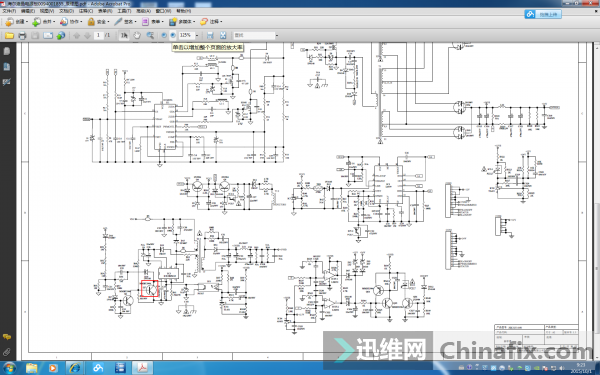The image size is (600, 375).
Task: Click the Zoom out button
Action: [164, 35]
